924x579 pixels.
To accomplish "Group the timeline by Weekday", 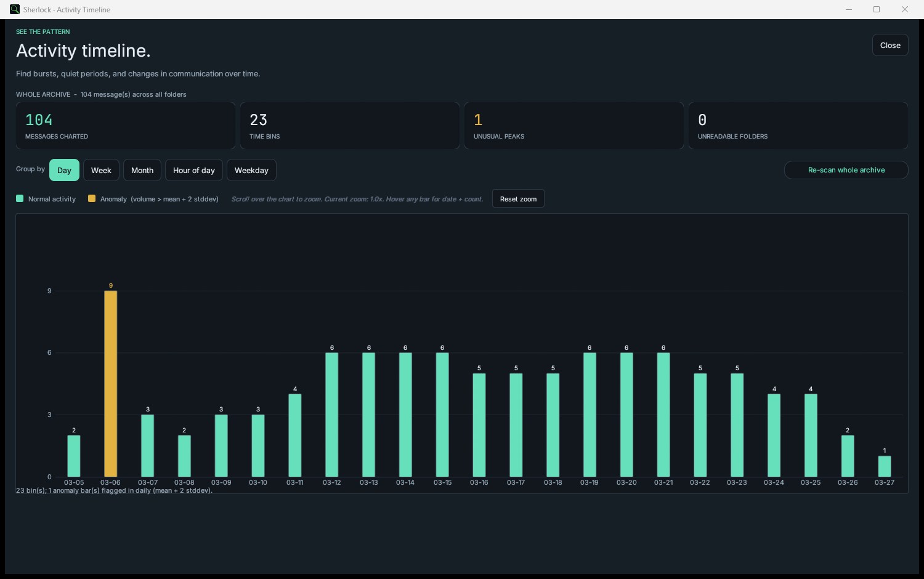I will point(251,171).
